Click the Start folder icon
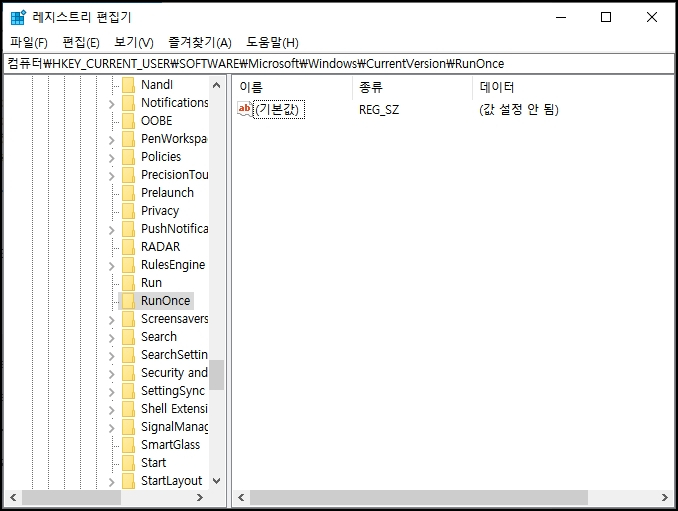This screenshot has height=511, width=678. pos(128,463)
